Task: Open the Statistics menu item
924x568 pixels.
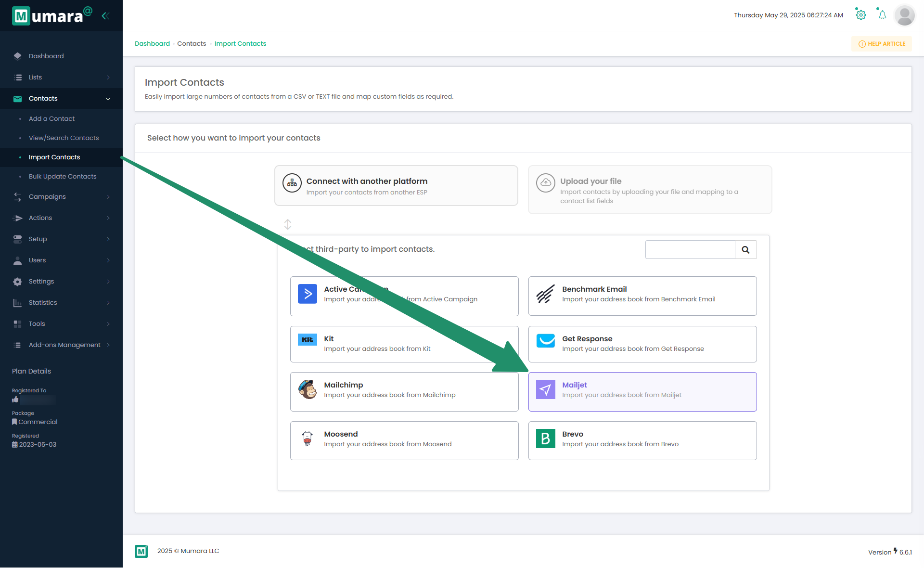Action: pos(43,302)
